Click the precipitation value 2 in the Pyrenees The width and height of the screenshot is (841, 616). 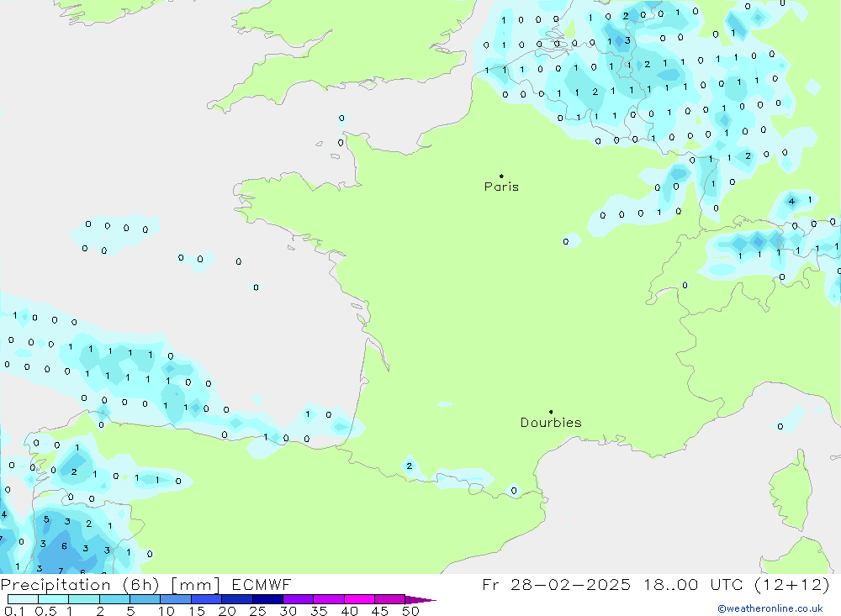[410, 466]
